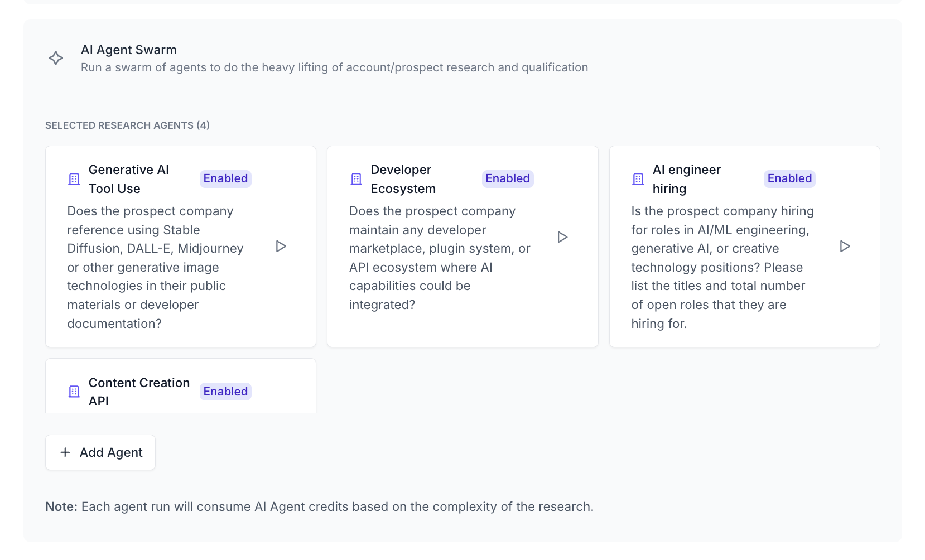The height and width of the screenshot is (560, 925).
Task: Toggle Enabled badge on Developer Ecosystem
Action: 507,178
